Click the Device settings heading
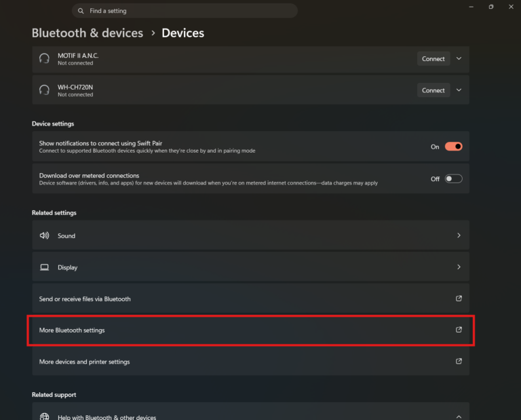The image size is (521, 420). (53, 123)
